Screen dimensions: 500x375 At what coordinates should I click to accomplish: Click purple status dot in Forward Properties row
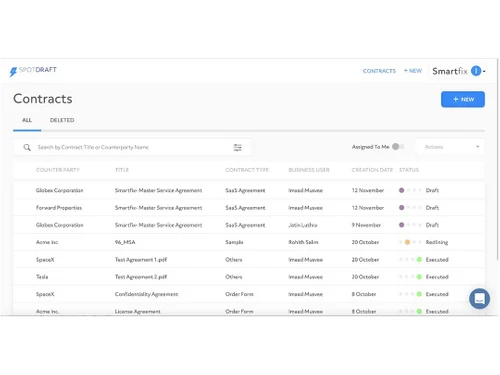[x=401, y=208]
